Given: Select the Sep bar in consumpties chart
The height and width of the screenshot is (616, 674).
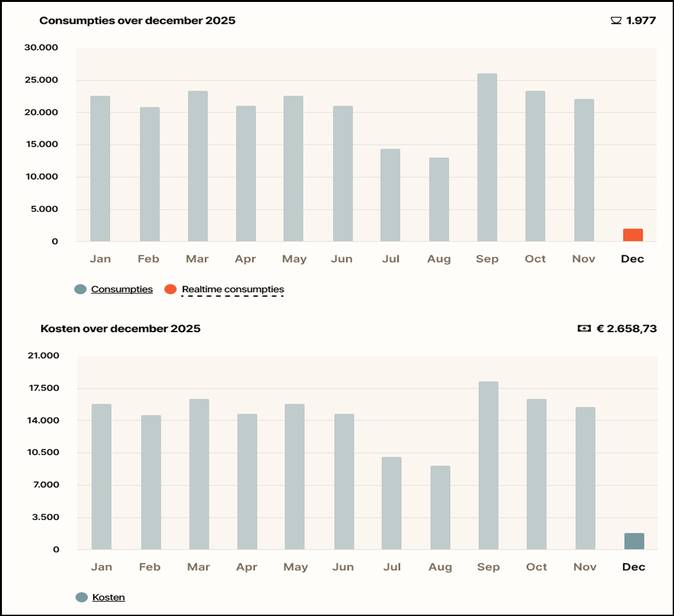Looking at the screenshot, I should [x=487, y=157].
